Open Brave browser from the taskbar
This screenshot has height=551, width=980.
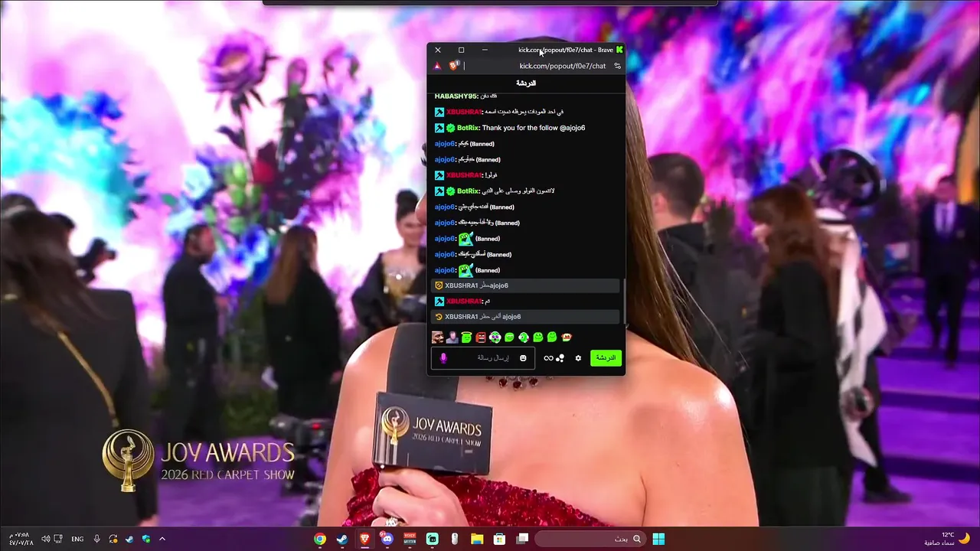tap(365, 539)
